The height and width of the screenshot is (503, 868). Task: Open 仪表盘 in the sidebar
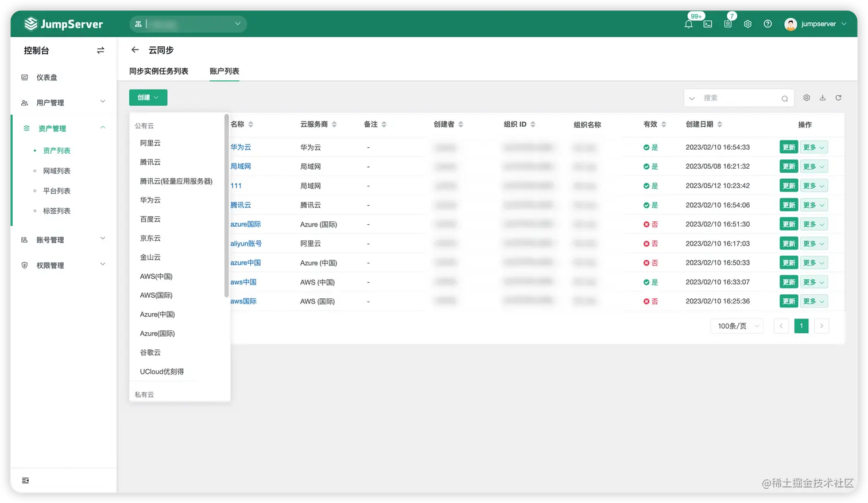coord(46,77)
